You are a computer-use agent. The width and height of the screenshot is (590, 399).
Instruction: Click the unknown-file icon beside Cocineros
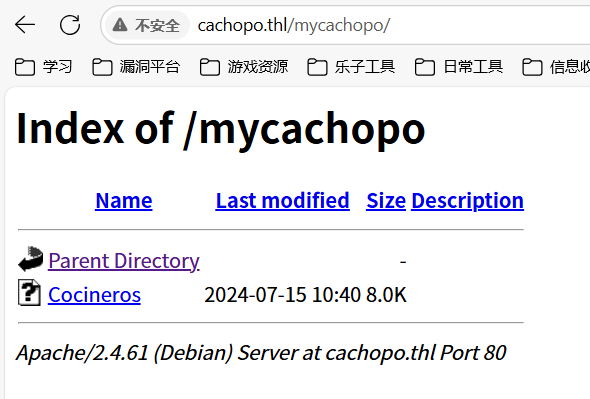[x=29, y=292]
